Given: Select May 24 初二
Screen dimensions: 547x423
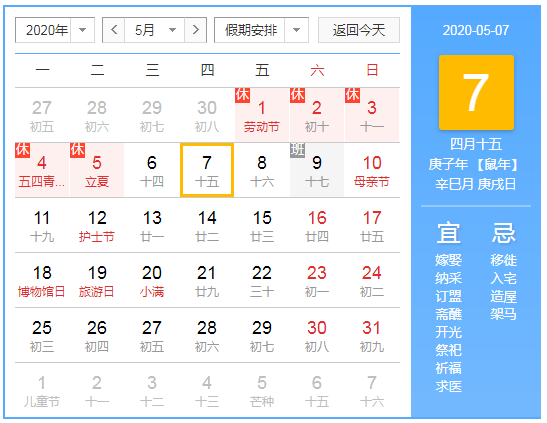Looking at the screenshot, I should click(x=372, y=280).
